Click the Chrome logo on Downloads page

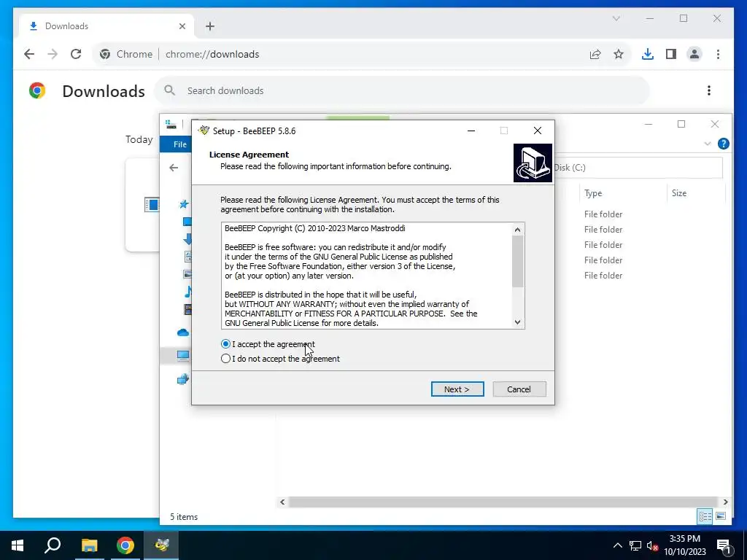coord(37,90)
